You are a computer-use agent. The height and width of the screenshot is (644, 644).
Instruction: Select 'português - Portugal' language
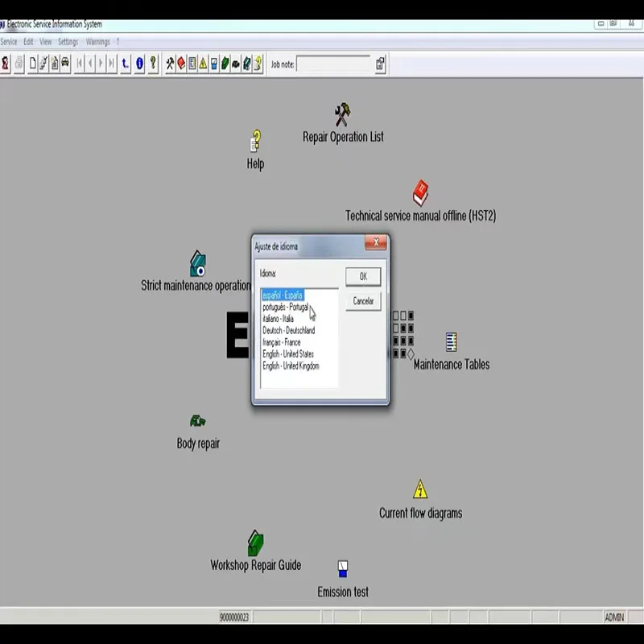pos(286,307)
